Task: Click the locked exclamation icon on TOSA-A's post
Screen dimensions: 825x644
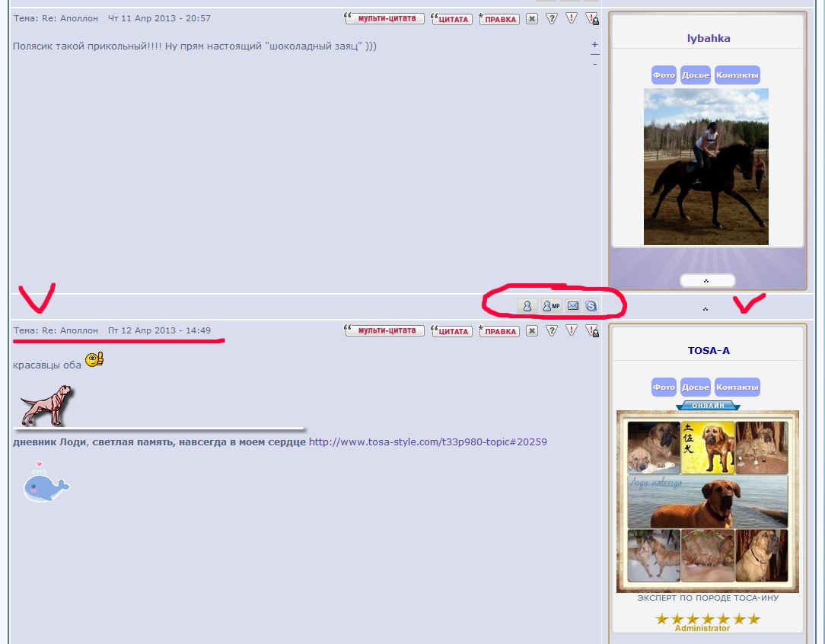Action: [592, 331]
